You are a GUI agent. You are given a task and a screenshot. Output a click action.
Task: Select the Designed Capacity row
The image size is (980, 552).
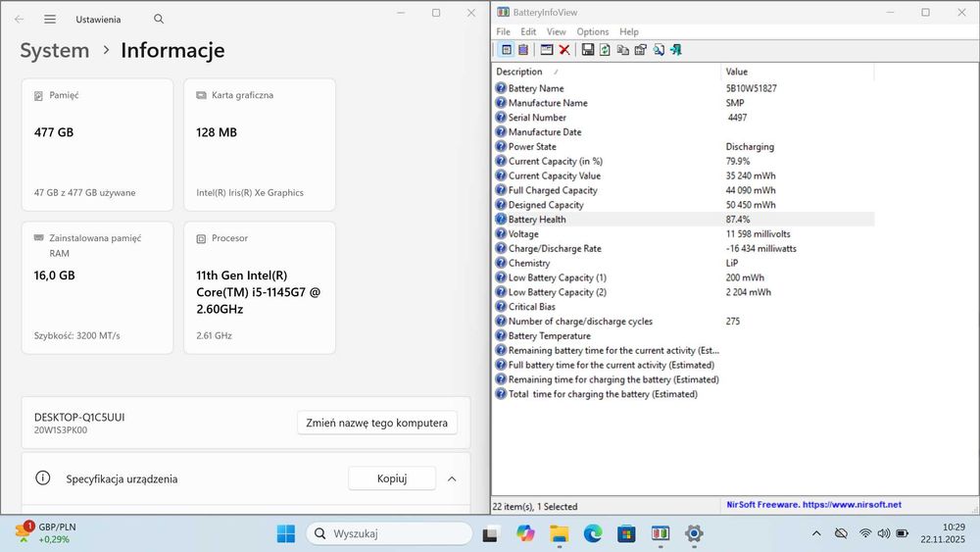click(x=684, y=204)
